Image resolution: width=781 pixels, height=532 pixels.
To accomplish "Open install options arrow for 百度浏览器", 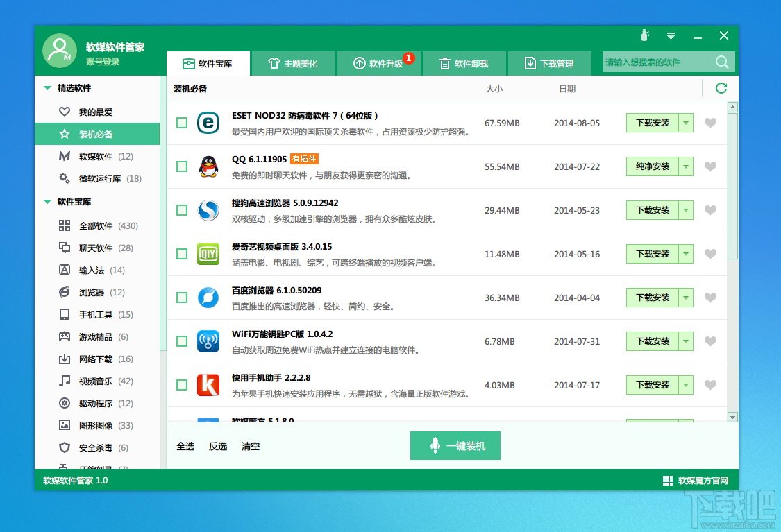I will pos(686,298).
